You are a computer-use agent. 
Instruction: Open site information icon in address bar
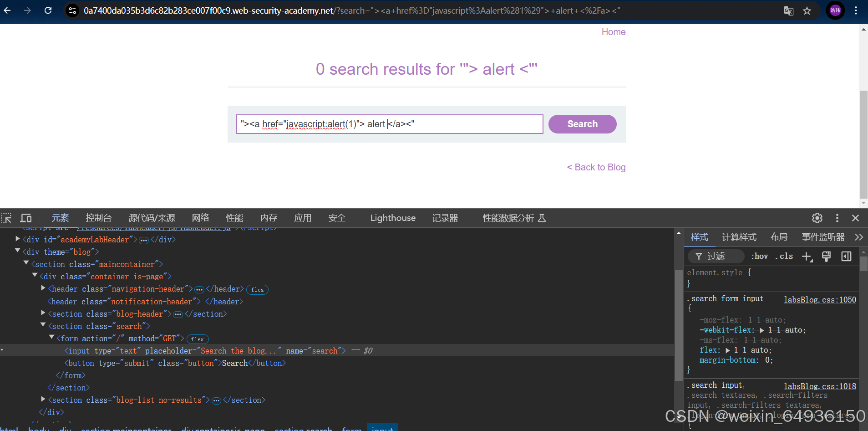tap(72, 10)
